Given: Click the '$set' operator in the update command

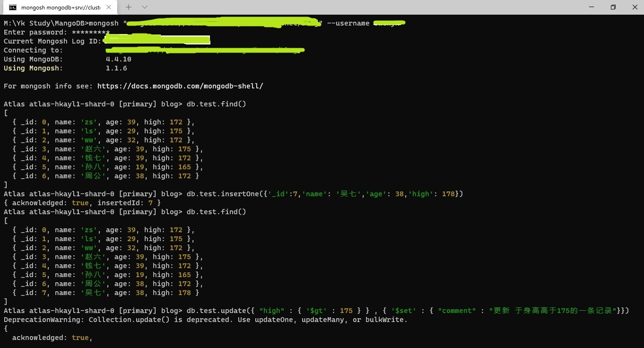Looking at the screenshot, I should coord(404,311).
